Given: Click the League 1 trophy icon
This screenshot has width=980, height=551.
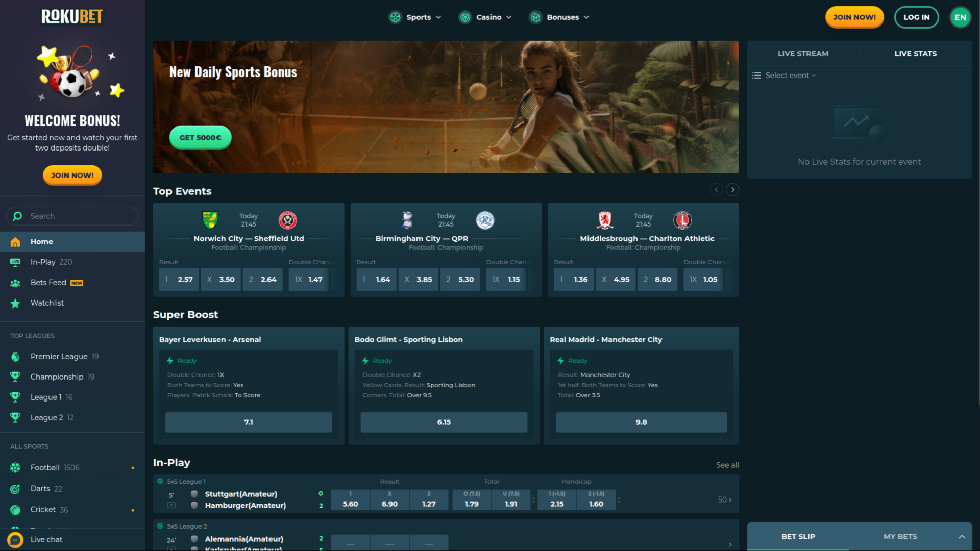Looking at the screenshot, I should click(x=15, y=397).
